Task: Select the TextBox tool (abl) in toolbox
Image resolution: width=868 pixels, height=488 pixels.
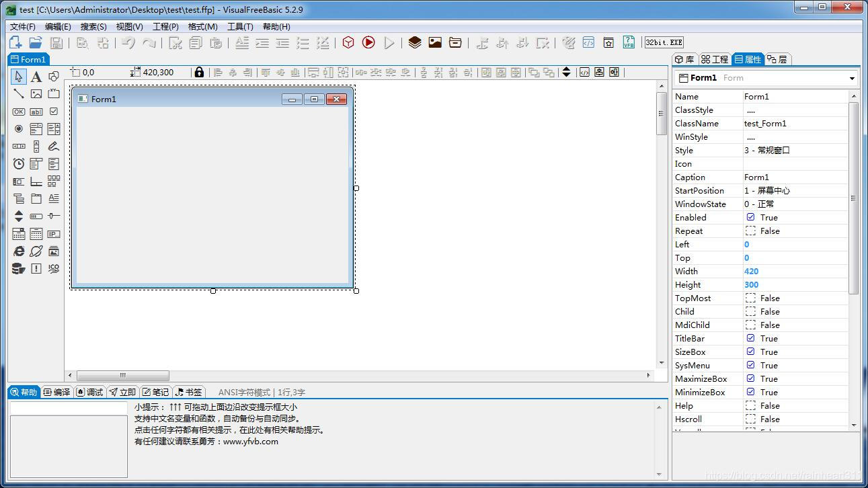Action: click(36, 112)
